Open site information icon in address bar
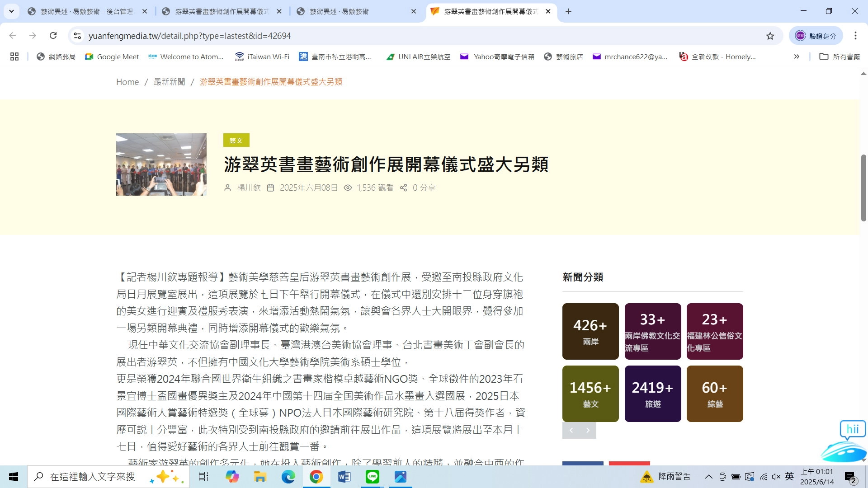Image resolution: width=868 pixels, height=488 pixels. point(77,36)
